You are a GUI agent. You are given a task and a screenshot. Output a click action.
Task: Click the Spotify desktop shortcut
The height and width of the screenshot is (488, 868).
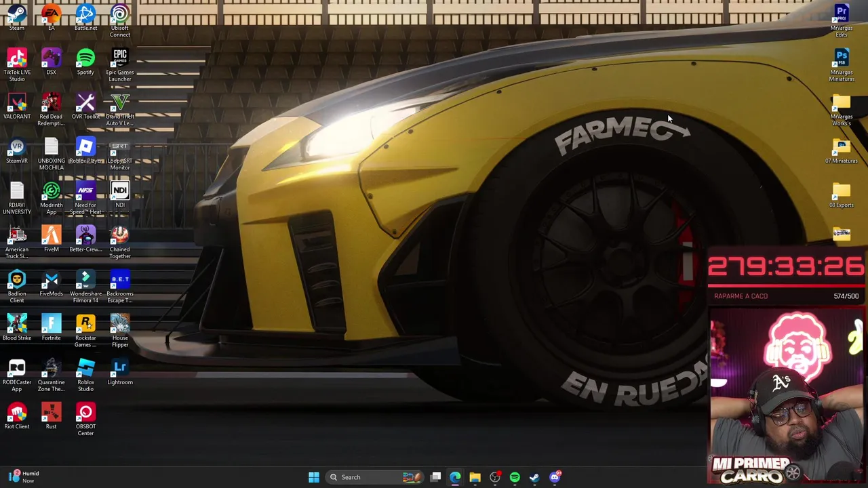tap(85, 61)
